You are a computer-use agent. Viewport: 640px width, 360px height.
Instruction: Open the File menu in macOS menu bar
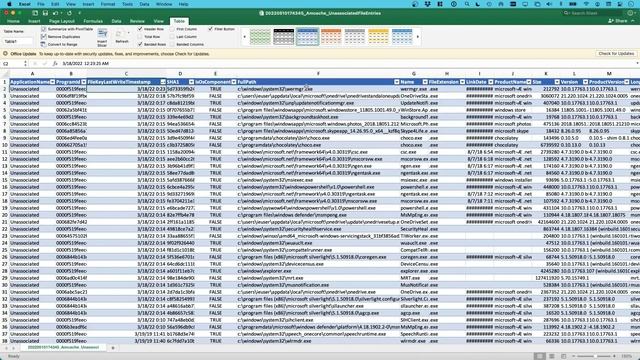(41, 4)
